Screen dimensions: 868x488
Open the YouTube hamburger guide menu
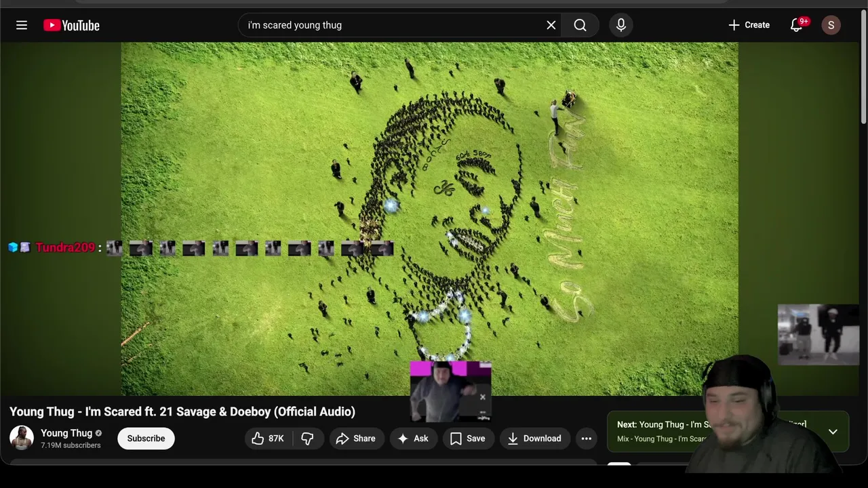pos(22,25)
